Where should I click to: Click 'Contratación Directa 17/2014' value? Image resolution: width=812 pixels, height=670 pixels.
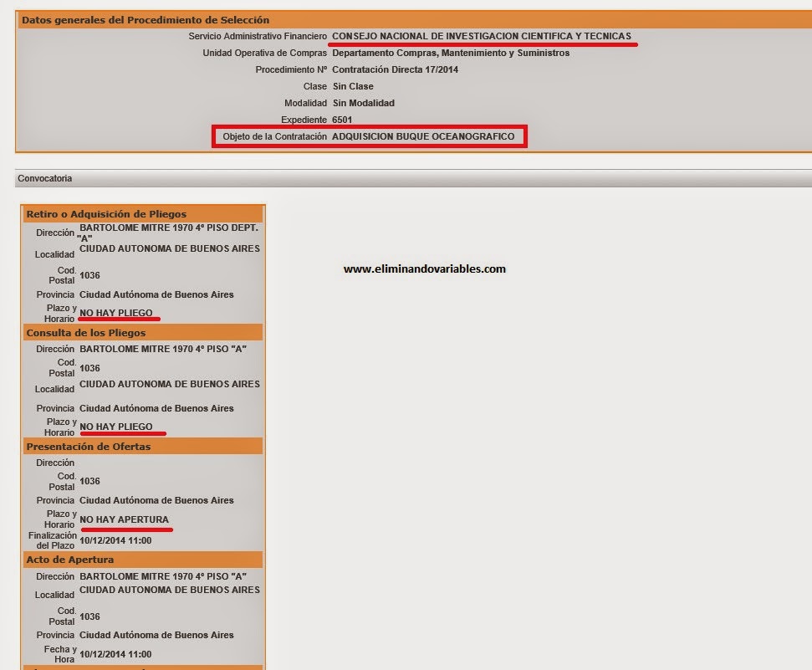point(395,69)
